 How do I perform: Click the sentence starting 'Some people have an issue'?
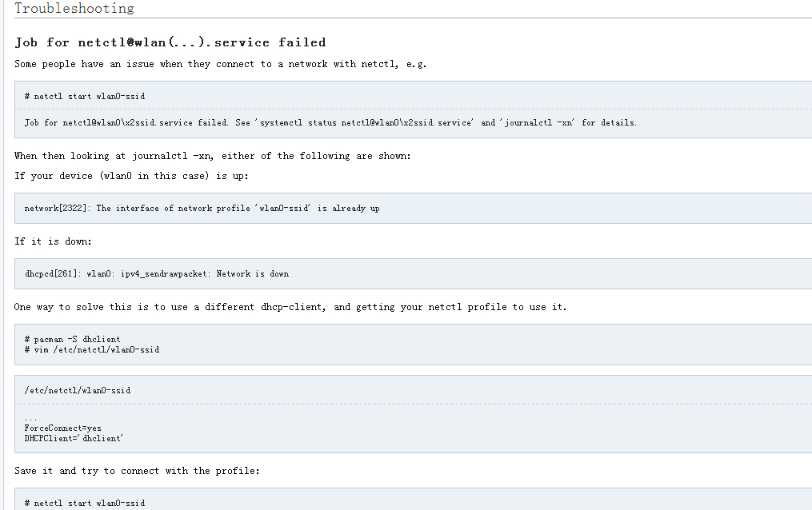point(221,64)
